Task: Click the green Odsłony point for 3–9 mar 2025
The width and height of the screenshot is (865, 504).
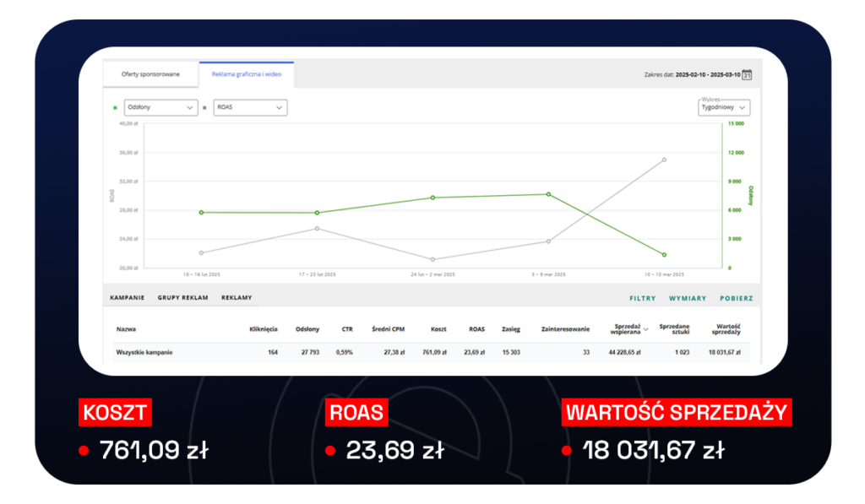Action: tap(548, 194)
